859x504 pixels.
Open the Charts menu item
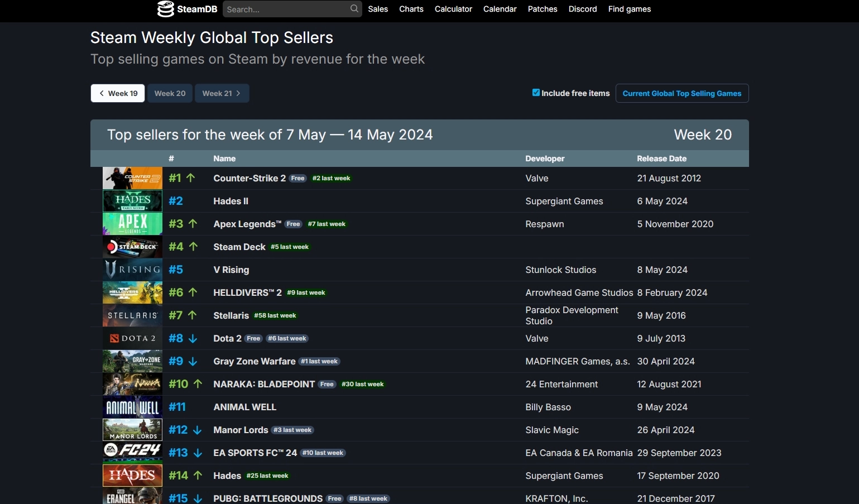(x=411, y=9)
